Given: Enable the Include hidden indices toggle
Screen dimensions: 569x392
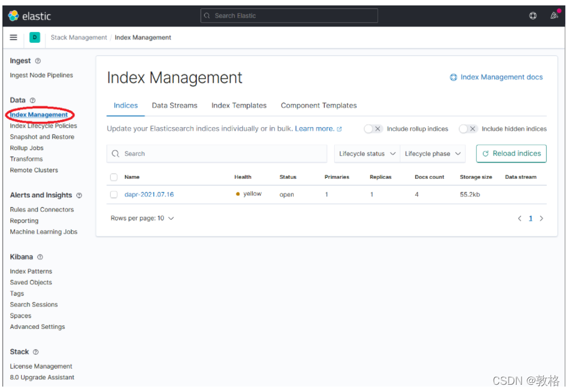Looking at the screenshot, I should [468, 128].
